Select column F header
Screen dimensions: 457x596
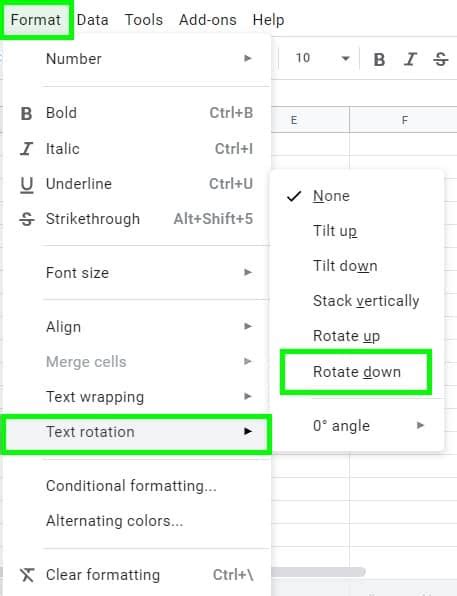pyautogui.click(x=404, y=120)
